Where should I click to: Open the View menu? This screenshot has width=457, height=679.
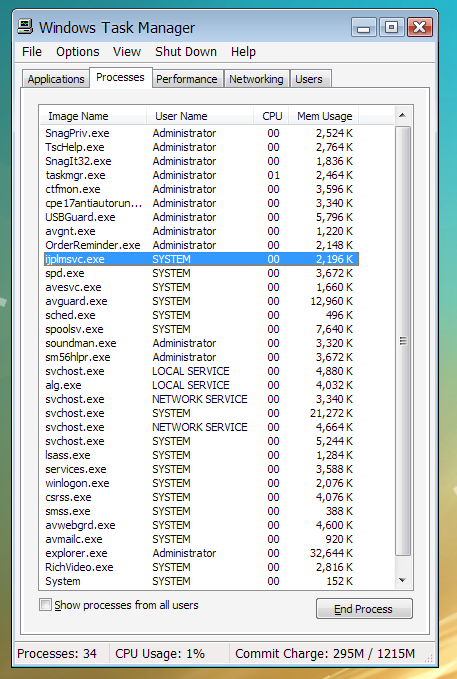(127, 52)
